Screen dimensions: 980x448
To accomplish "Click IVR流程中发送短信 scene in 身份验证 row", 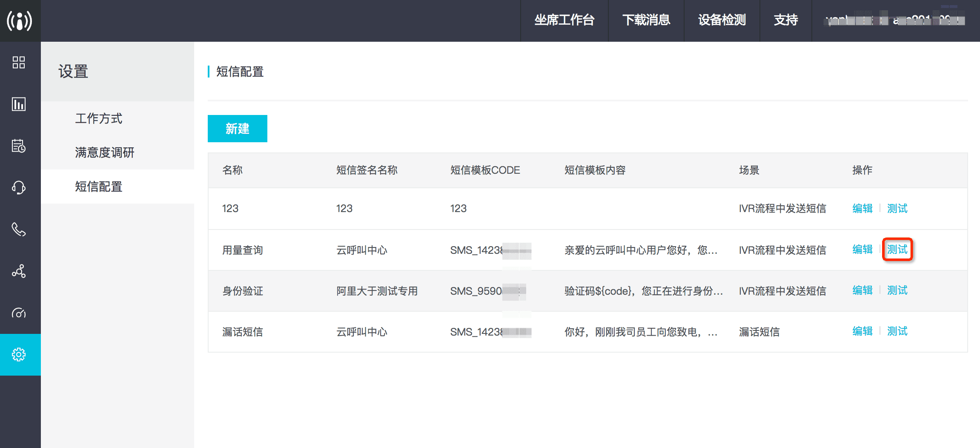I will pyautogui.click(x=782, y=291).
